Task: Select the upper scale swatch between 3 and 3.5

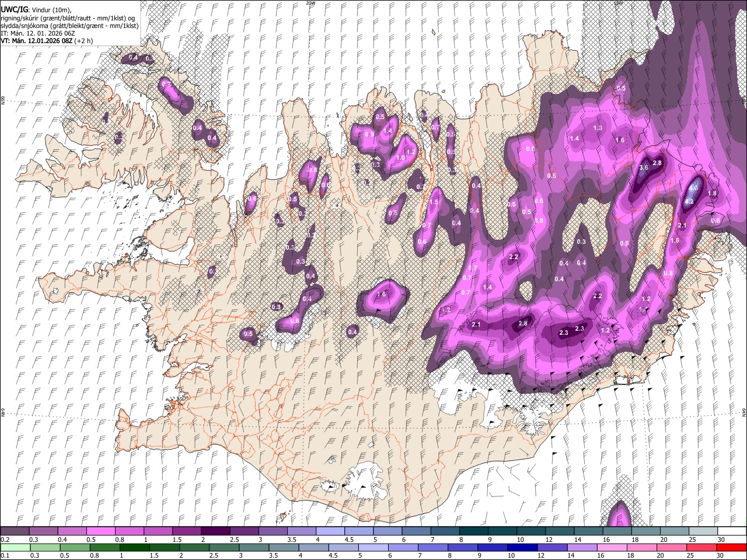Action: (x=273, y=531)
